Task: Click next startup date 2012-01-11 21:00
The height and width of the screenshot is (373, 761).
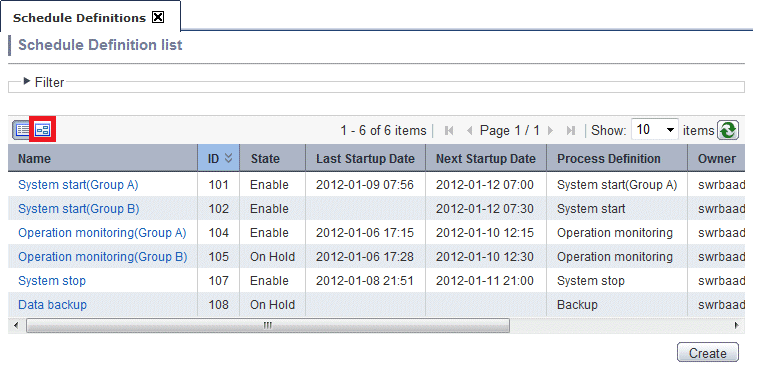Action: [x=485, y=280]
